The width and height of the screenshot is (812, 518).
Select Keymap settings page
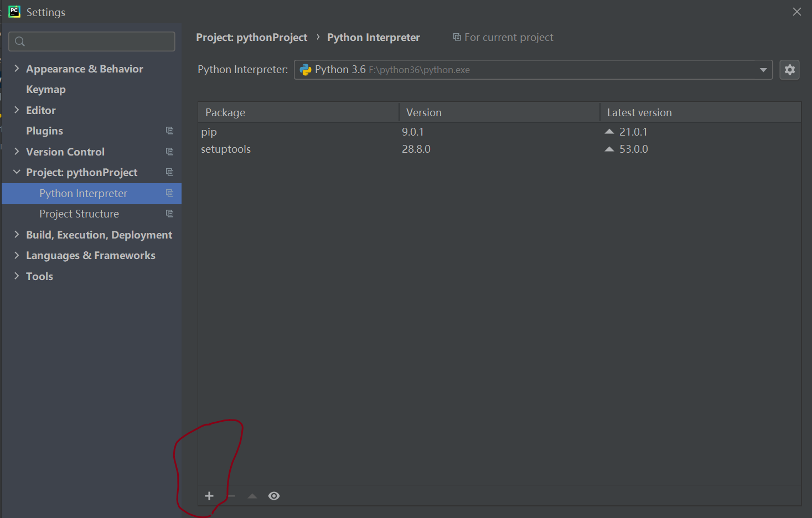point(46,90)
